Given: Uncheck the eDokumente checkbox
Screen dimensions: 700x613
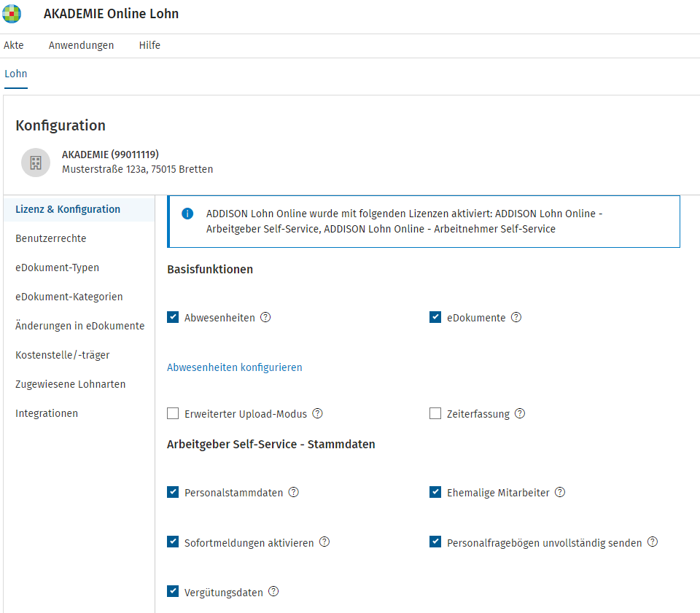Looking at the screenshot, I should 435,317.
